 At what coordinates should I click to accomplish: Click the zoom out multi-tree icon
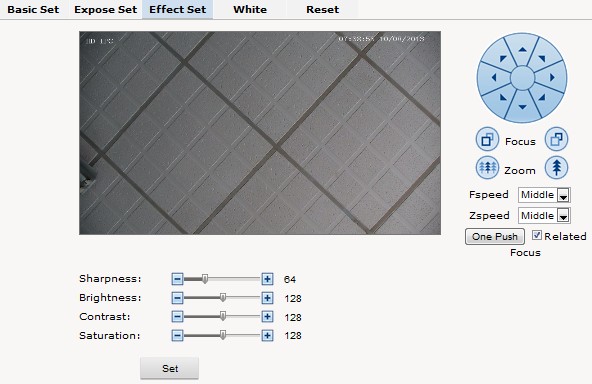pyautogui.click(x=487, y=167)
